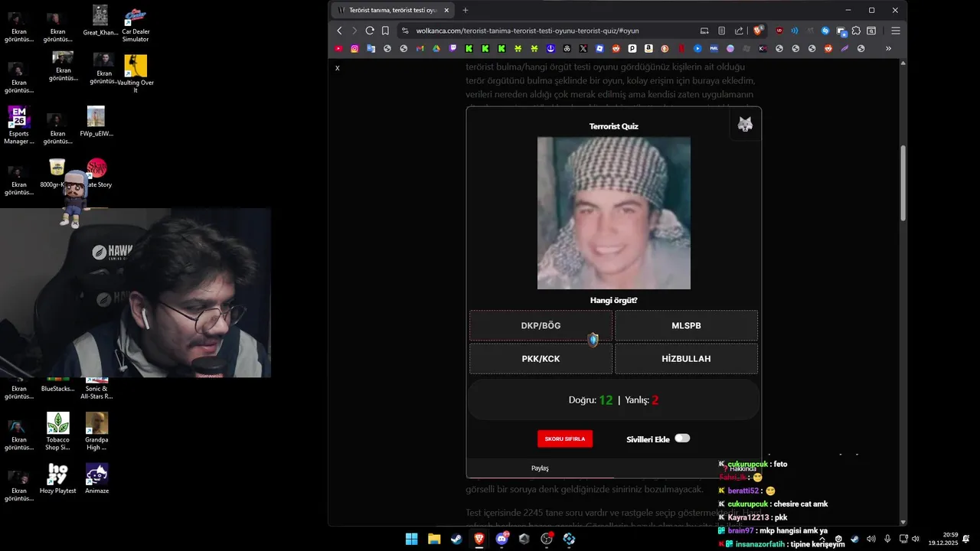Reset score with SKORU SIFIRLA button
The height and width of the screenshot is (551, 980).
coord(565,439)
